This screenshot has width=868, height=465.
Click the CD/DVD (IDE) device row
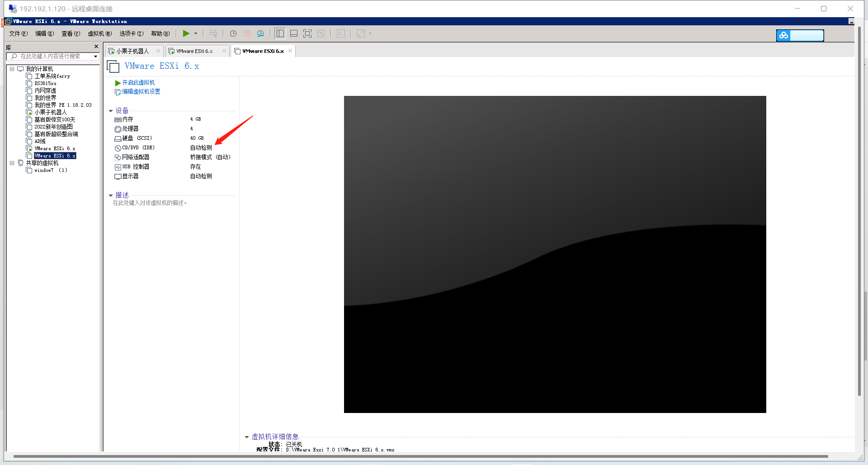pyautogui.click(x=174, y=147)
